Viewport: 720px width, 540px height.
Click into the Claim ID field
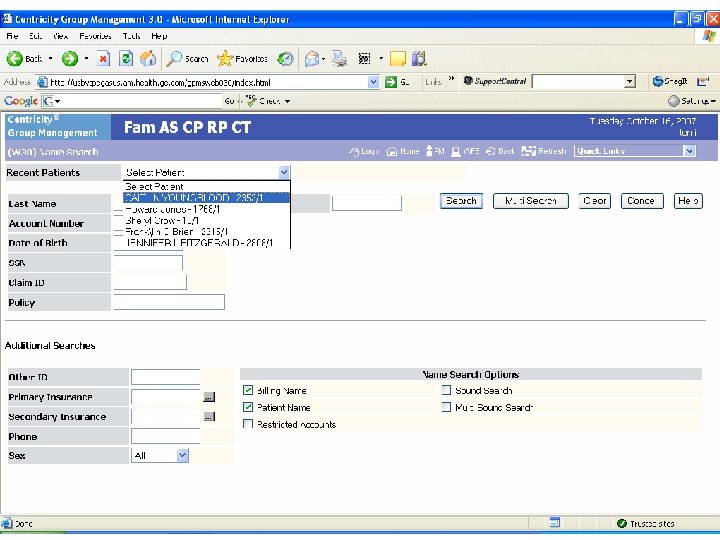coord(150,282)
